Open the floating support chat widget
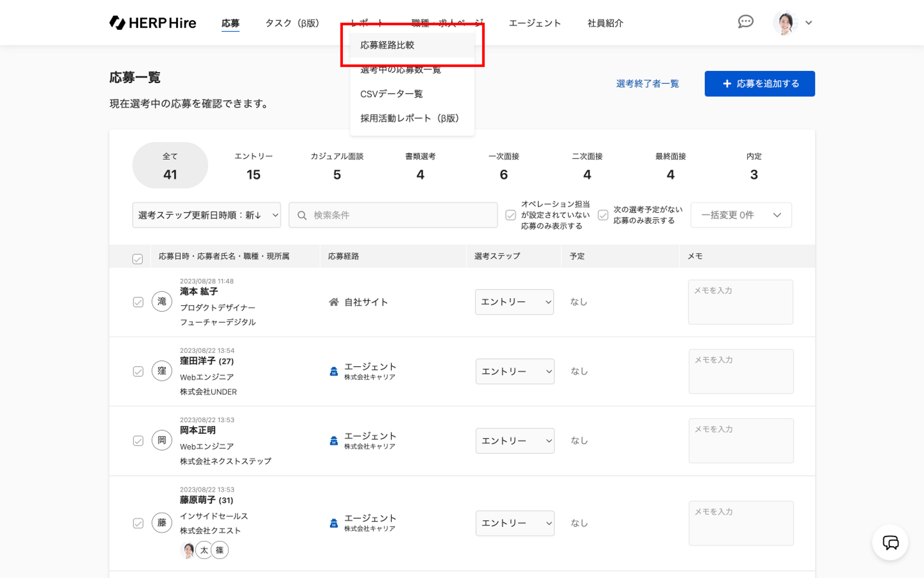The width and height of the screenshot is (924, 578). click(890, 542)
